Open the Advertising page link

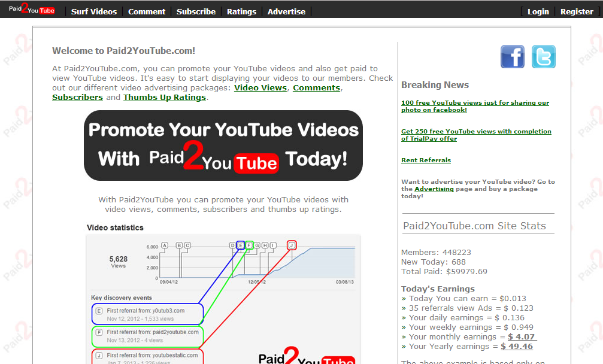click(x=434, y=189)
